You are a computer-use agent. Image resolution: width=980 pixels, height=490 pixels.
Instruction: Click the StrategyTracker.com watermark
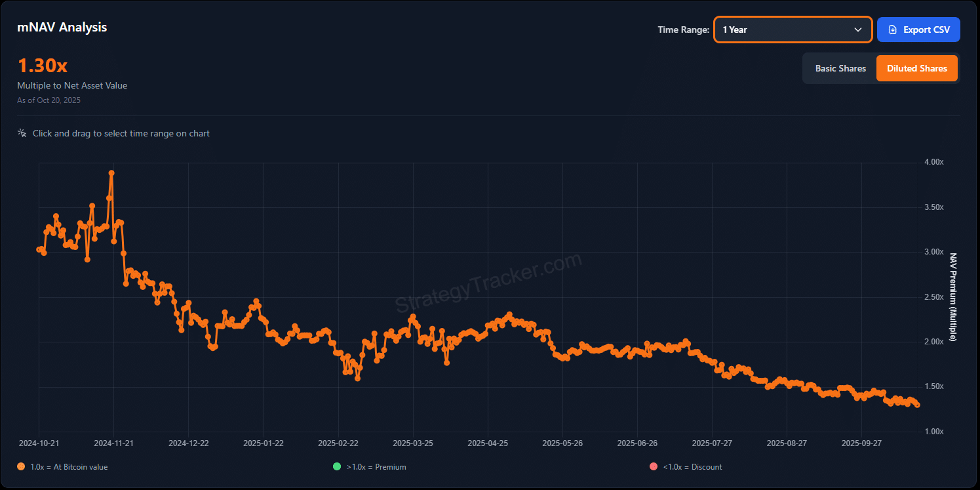coord(488,283)
